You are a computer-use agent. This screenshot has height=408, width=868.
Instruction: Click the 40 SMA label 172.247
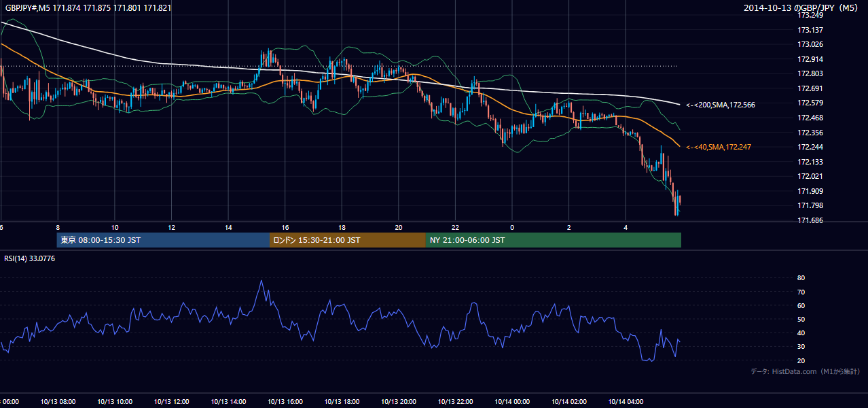pos(719,147)
